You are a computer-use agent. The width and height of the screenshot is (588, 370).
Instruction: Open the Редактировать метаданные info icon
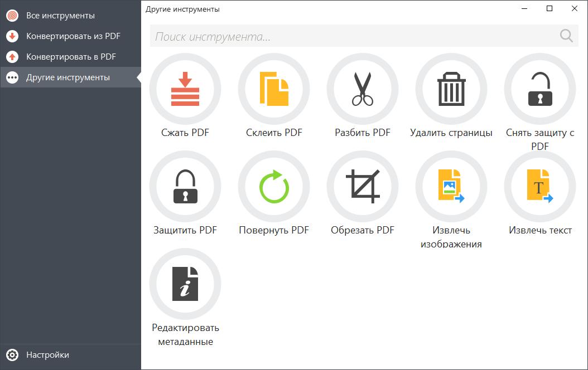coord(185,284)
